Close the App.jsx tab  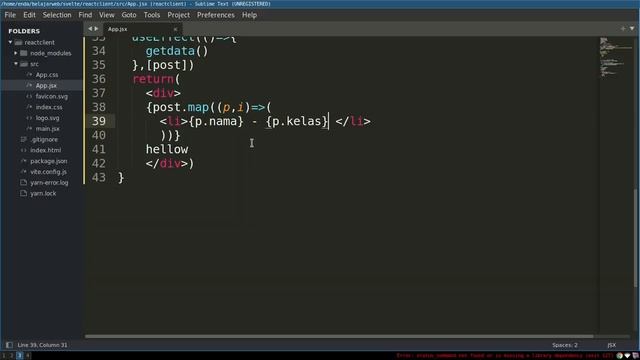[176, 29]
